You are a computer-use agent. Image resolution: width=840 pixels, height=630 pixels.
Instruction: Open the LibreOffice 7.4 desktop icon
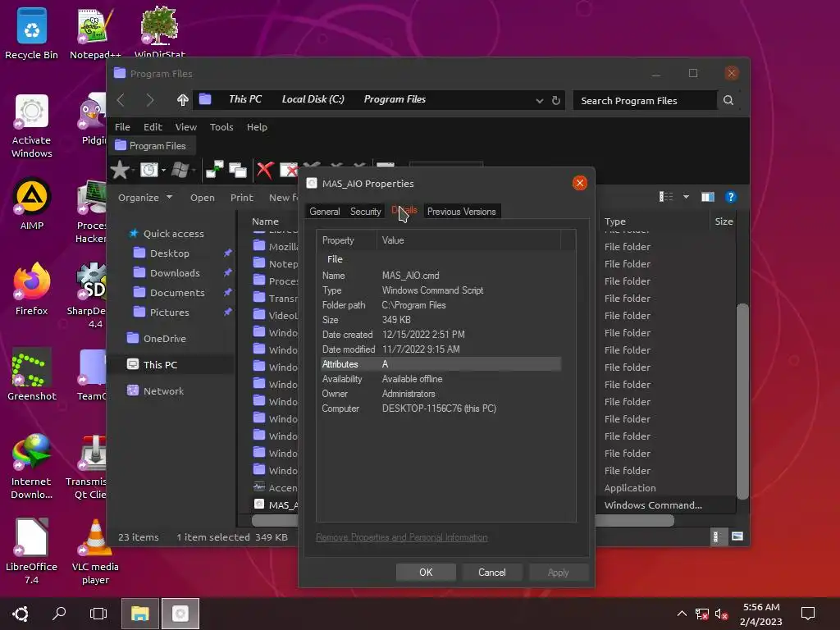coord(32,552)
